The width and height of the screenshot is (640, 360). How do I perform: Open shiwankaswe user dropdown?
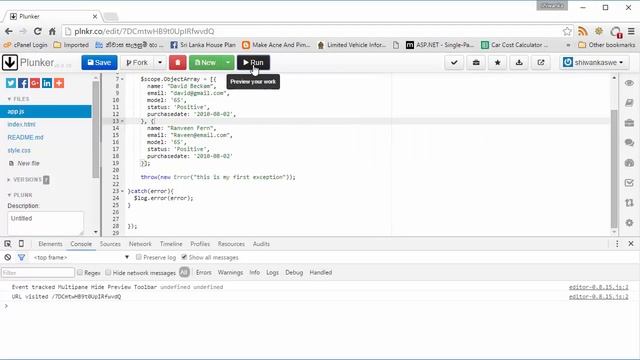[x=594, y=62]
